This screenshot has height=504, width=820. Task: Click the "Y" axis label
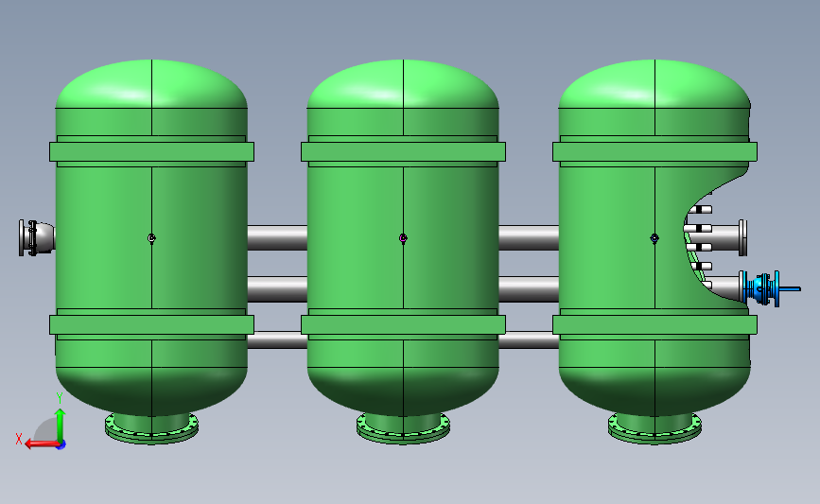tap(59, 398)
